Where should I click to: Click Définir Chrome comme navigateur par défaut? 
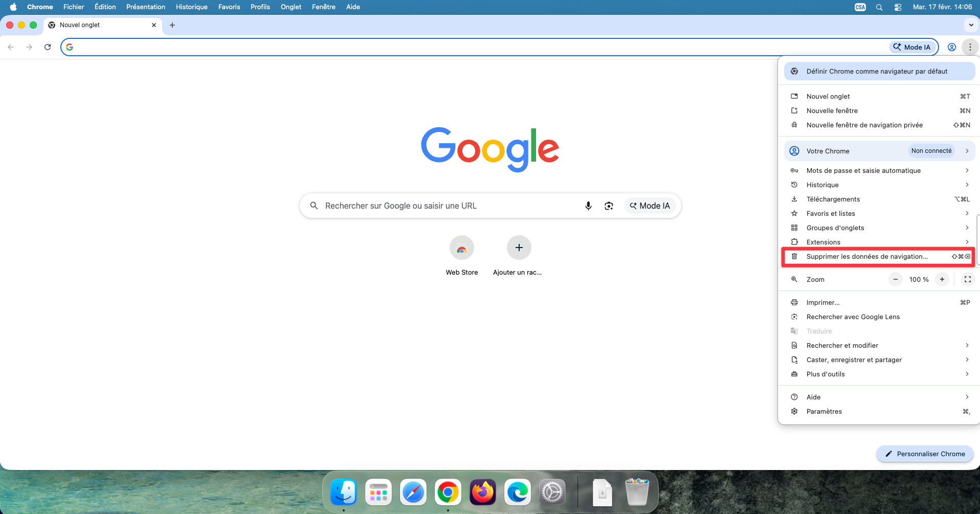coord(879,71)
